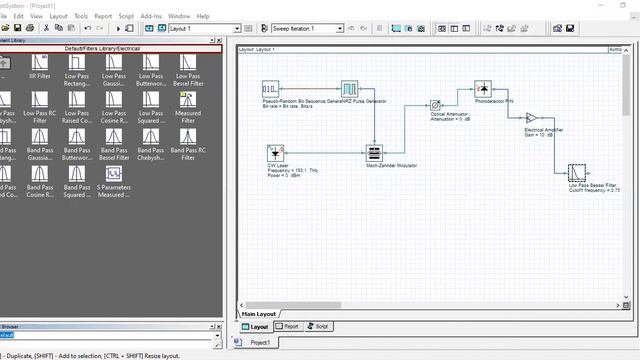Select the Pseudo-Random Bit Sequence Generator block
The width and height of the screenshot is (640, 360).
click(270, 89)
